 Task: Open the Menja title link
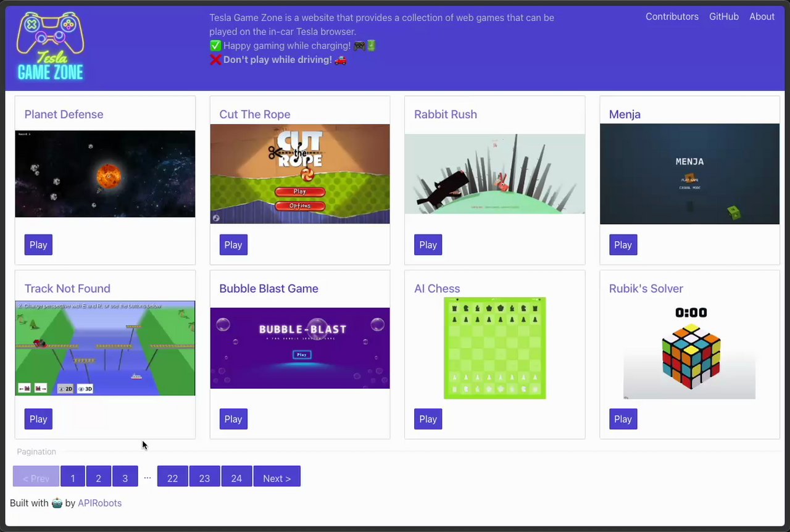pos(625,114)
